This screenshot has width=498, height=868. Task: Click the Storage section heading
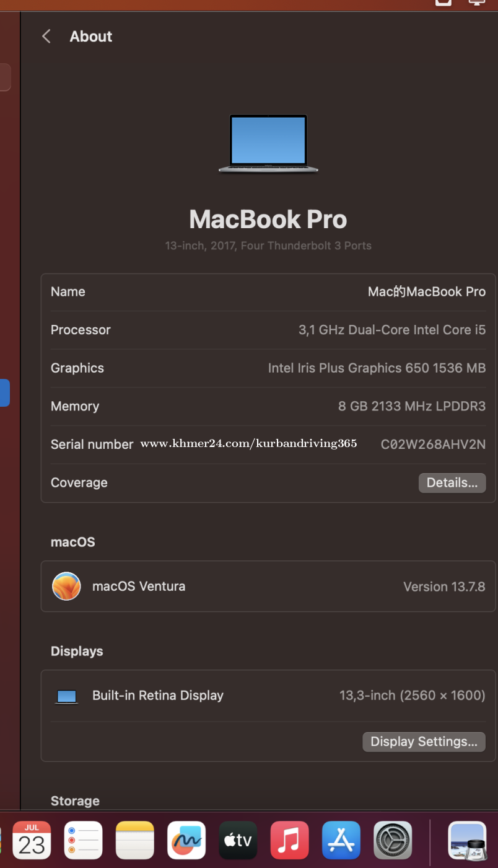[x=75, y=801]
